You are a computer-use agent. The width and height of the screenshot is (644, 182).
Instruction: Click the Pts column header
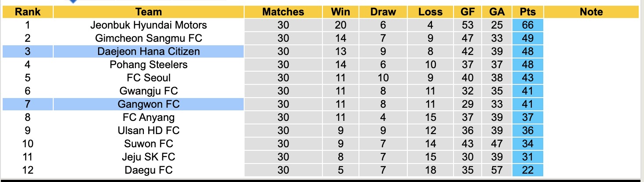(x=527, y=12)
